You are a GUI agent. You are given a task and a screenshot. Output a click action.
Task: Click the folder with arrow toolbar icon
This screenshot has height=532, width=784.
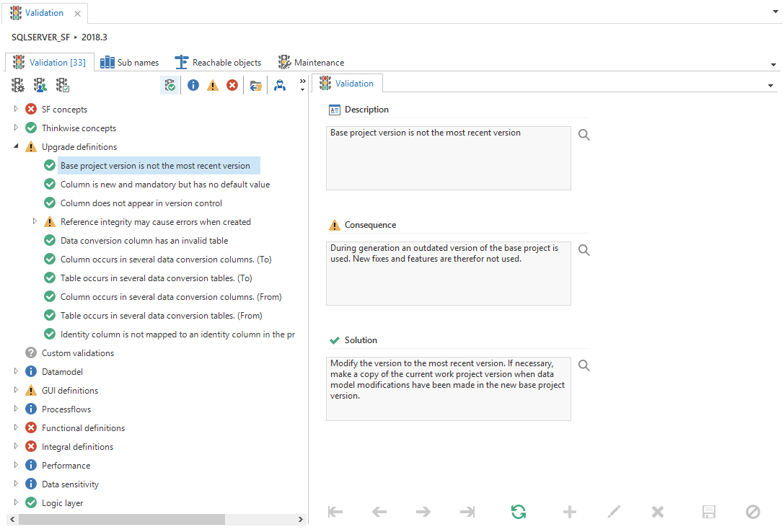click(x=255, y=85)
